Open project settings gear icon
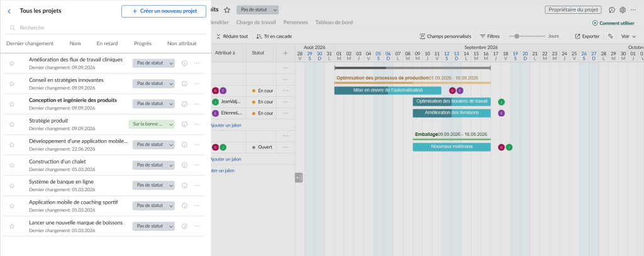The height and width of the screenshot is (256, 644). 623,10
